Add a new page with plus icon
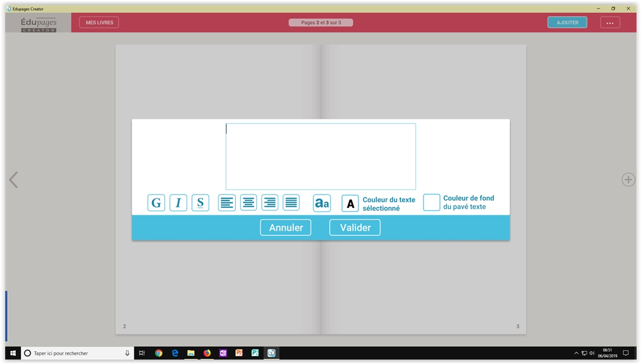This screenshot has height=364, width=641. click(628, 179)
